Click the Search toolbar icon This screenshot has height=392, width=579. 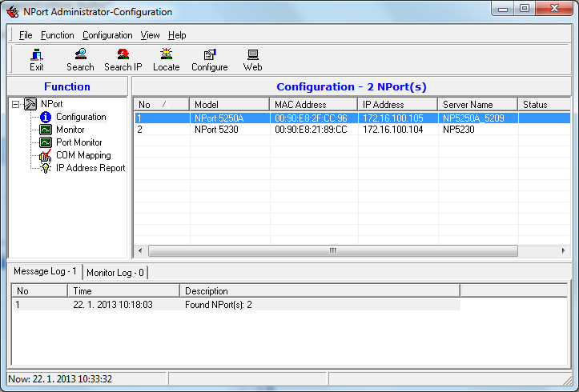pyautogui.click(x=80, y=60)
